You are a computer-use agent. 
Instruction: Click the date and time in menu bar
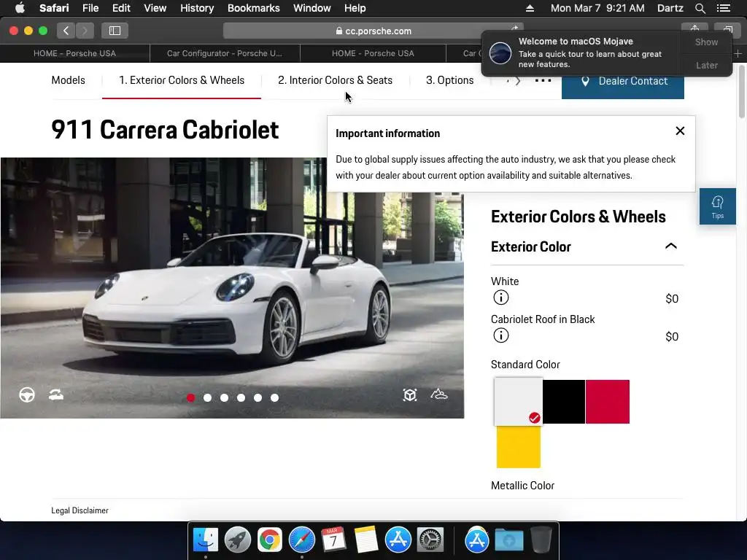[x=597, y=8]
